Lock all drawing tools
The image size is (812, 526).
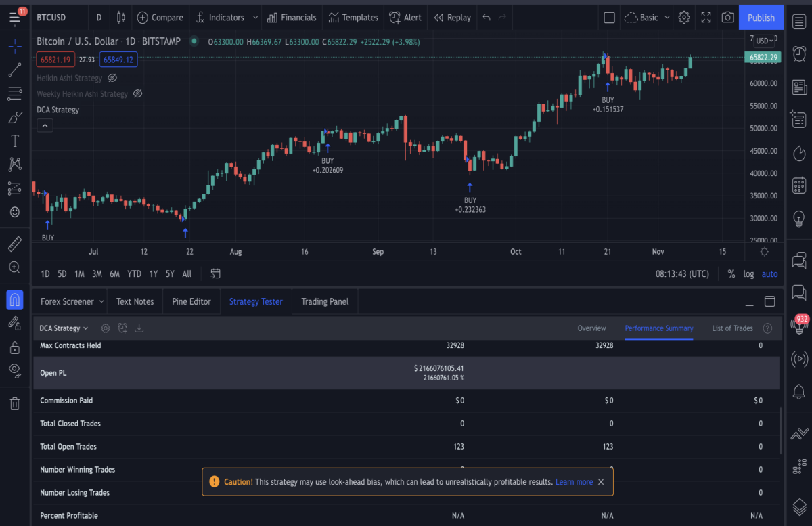14,347
